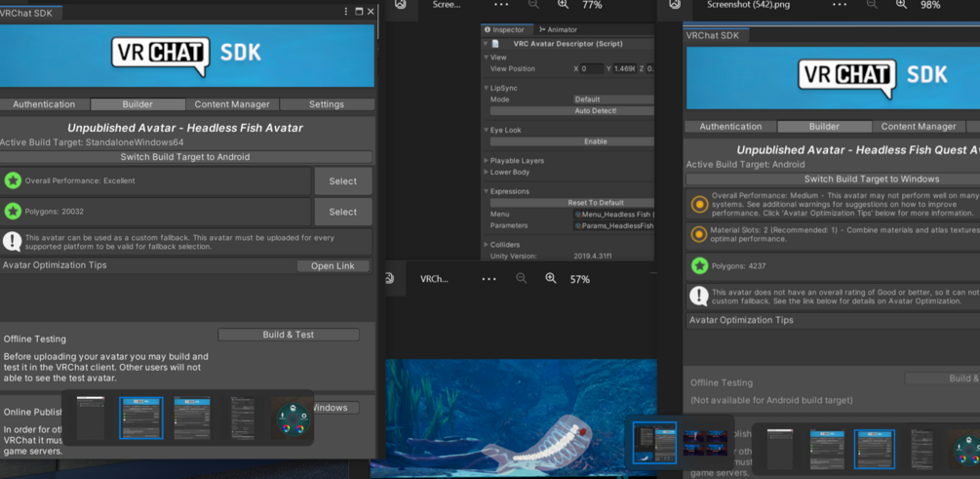This screenshot has height=479, width=980.
Task: Click the Unity Version 2019.4.31f1 value
Action: click(595, 256)
